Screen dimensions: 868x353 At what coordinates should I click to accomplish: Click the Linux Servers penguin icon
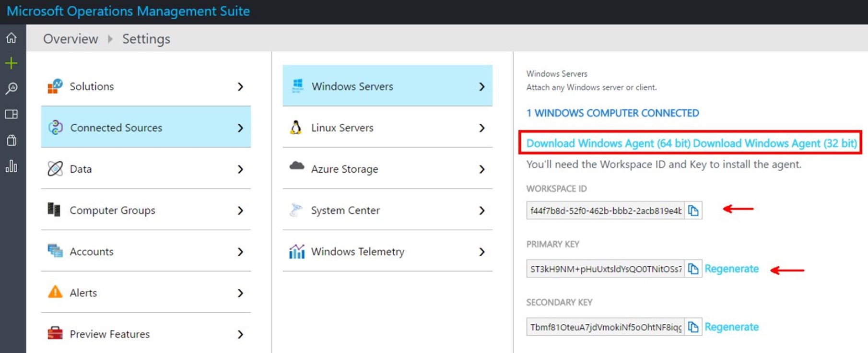pos(296,128)
